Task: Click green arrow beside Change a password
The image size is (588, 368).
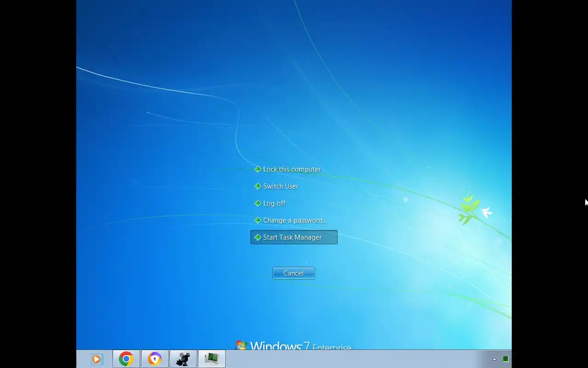Action: pyautogui.click(x=258, y=220)
